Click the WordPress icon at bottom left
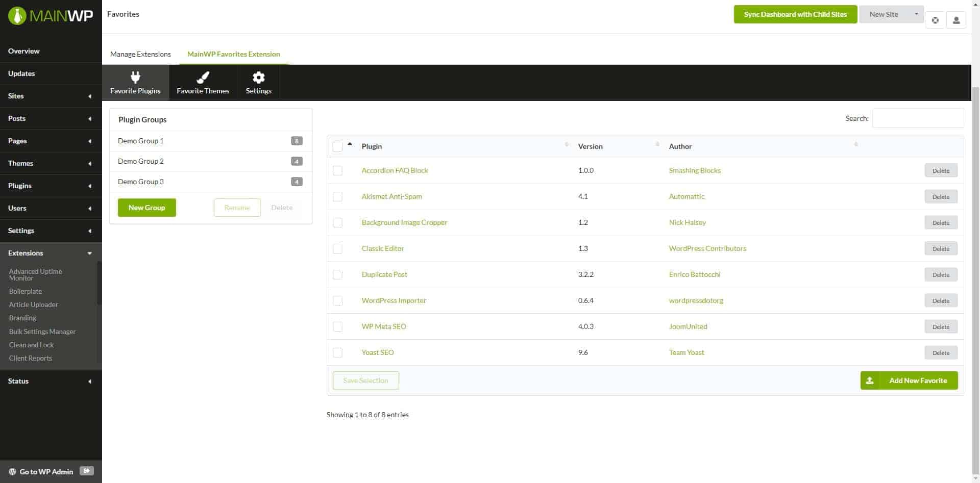 (x=12, y=472)
